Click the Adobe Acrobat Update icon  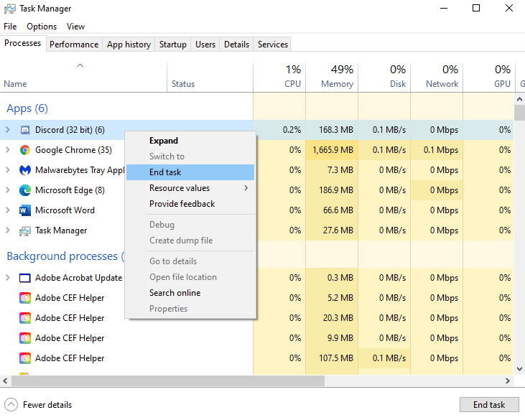[25, 278]
